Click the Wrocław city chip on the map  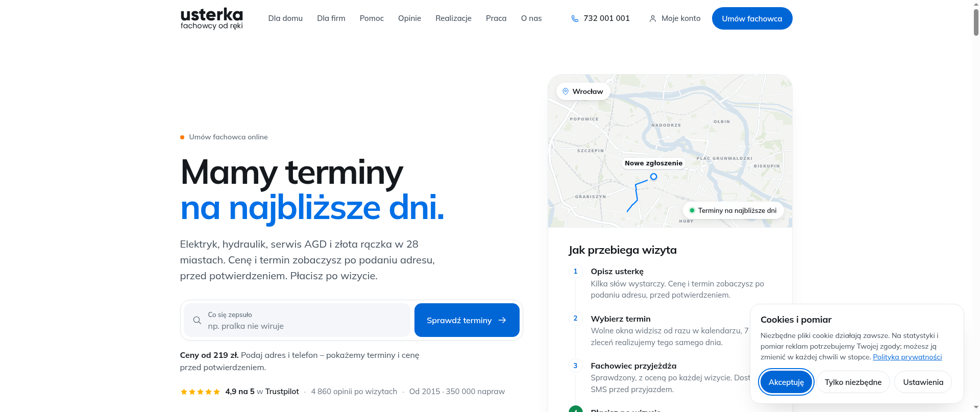[583, 91]
